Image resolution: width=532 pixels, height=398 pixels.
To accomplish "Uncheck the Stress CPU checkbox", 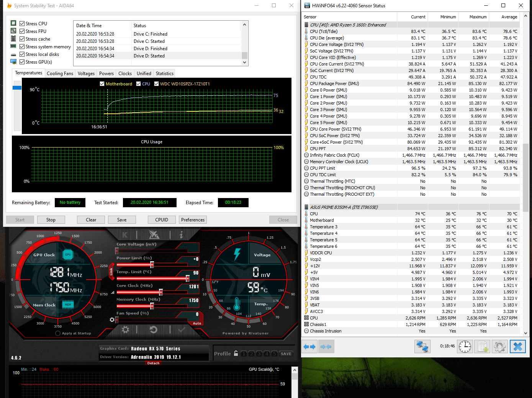I will (22, 23).
